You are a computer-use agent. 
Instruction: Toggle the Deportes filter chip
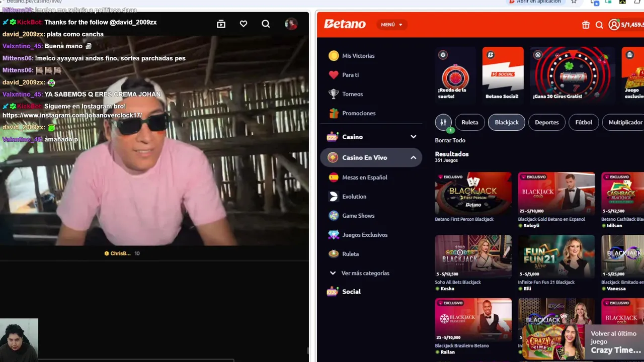coord(547,122)
